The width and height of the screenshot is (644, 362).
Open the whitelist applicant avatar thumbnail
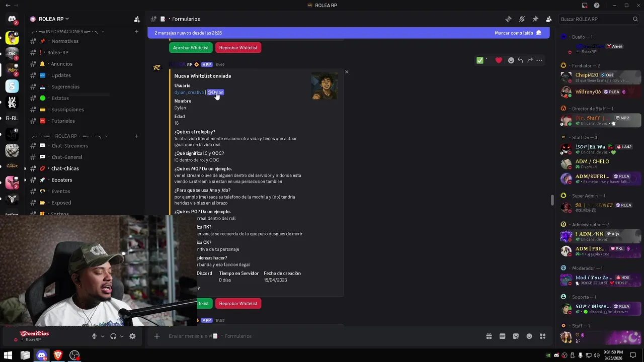[x=325, y=86]
